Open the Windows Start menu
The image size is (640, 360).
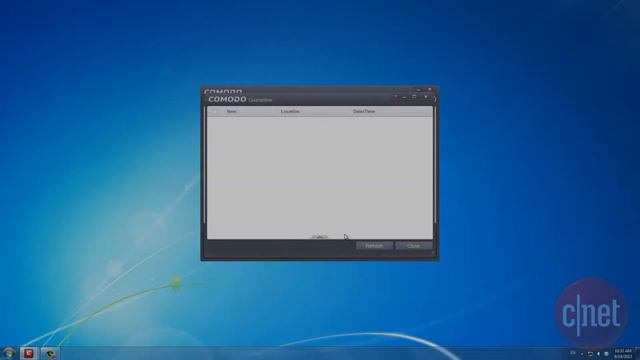click(9, 353)
